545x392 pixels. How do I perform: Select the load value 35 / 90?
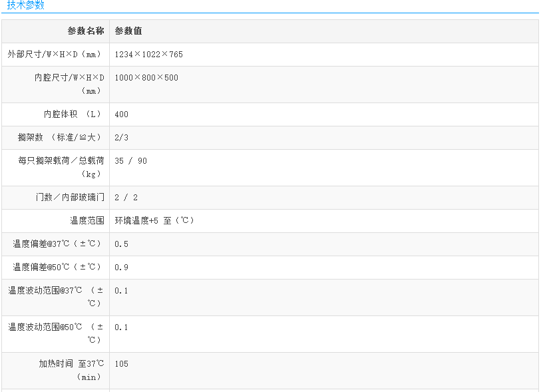(x=130, y=161)
